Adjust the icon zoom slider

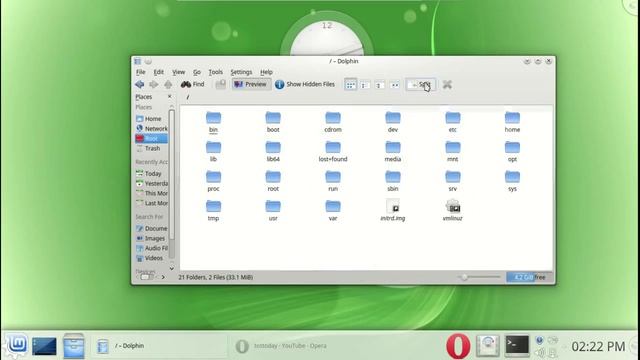pos(479,277)
